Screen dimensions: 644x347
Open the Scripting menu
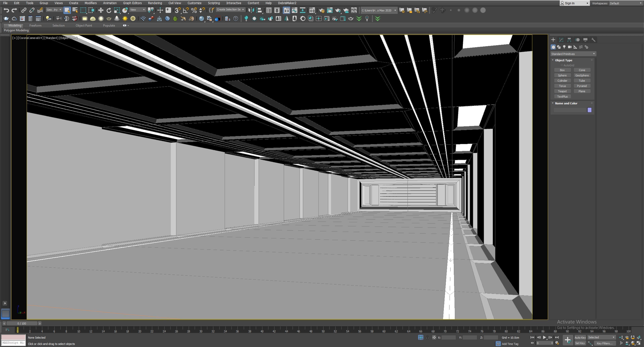[x=214, y=3]
